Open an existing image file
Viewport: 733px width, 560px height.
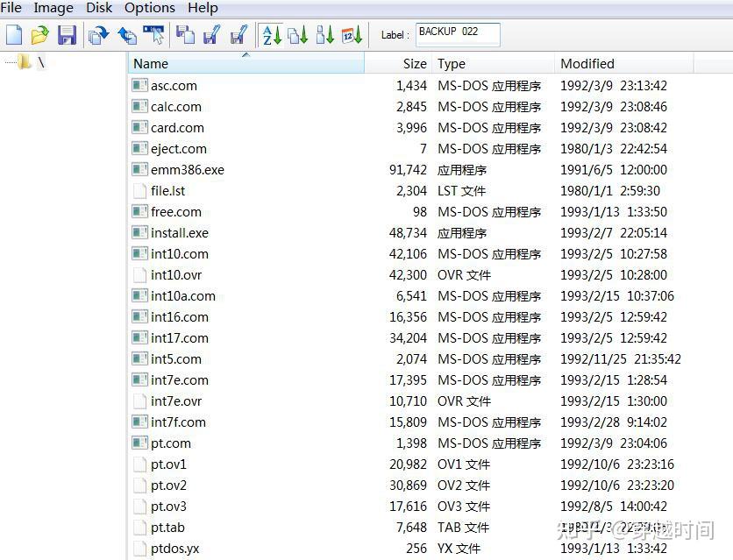(x=39, y=34)
